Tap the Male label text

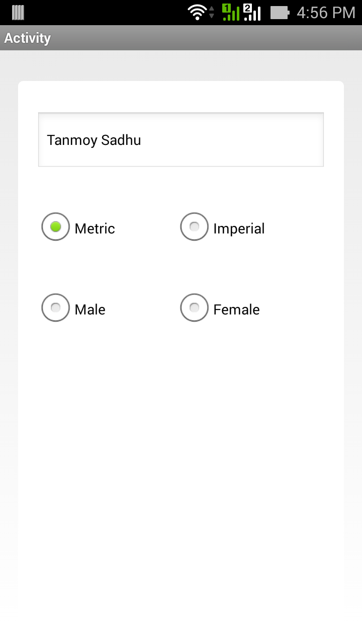click(90, 310)
